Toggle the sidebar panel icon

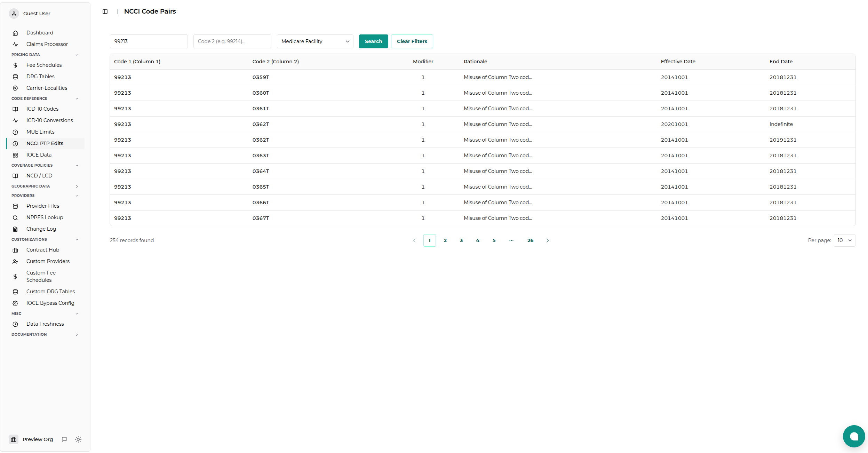(105, 11)
